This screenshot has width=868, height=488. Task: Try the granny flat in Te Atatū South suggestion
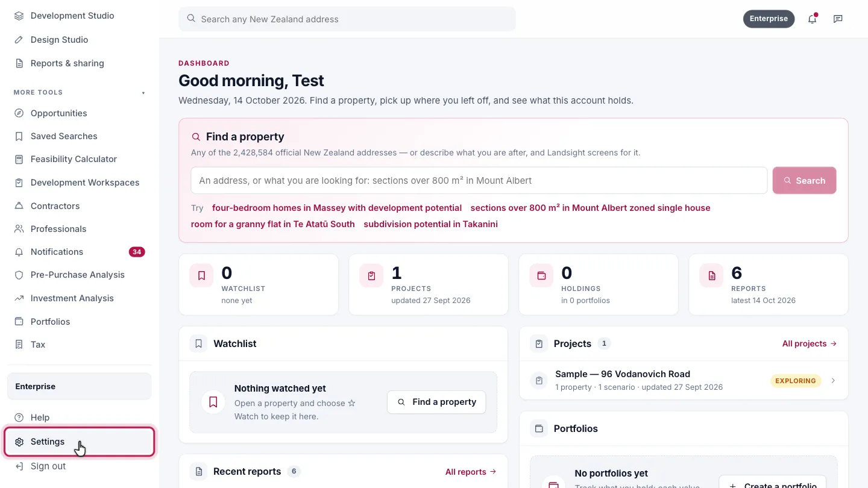pos(273,224)
